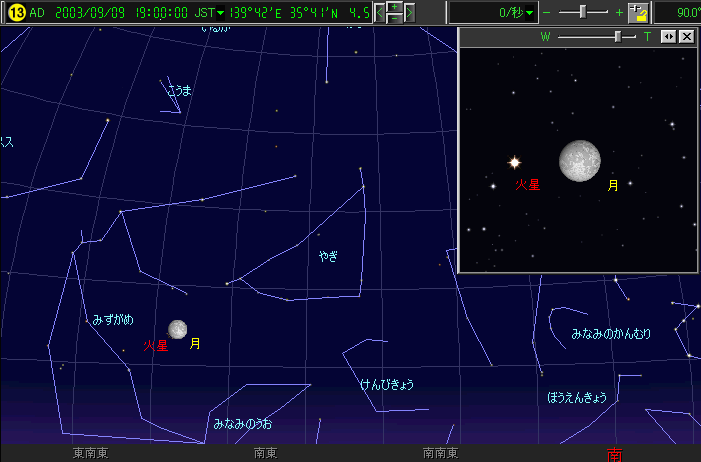The image size is (701, 462).
Task: Click the green minus beside the speed slider
Action: [x=546, y=13]
